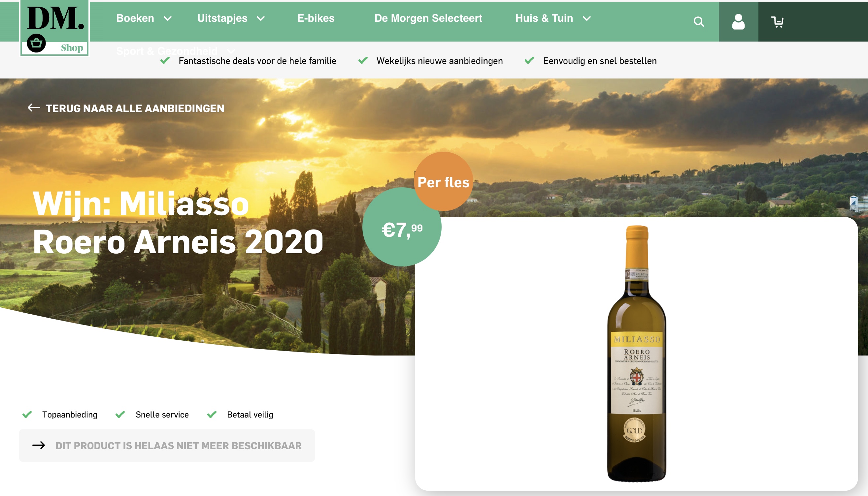This screenshot has width=868, height=496.
Task: Click the search magnifier icon
Action: [699, 22]
